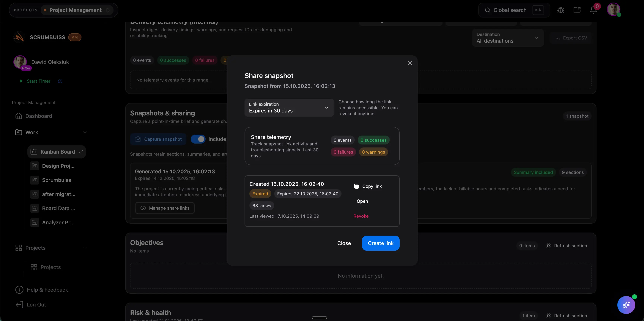The image size is (644, 321).
Task: Click the bug report icon in header
Action: (x=560, y=10)
